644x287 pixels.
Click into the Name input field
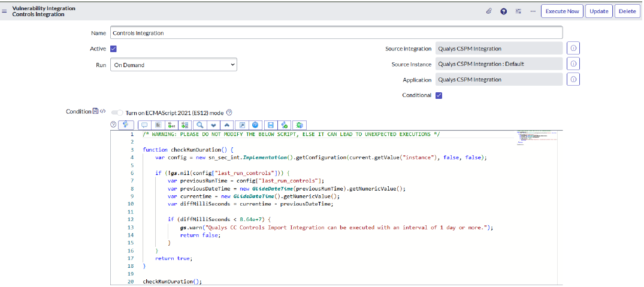(335, 33)
